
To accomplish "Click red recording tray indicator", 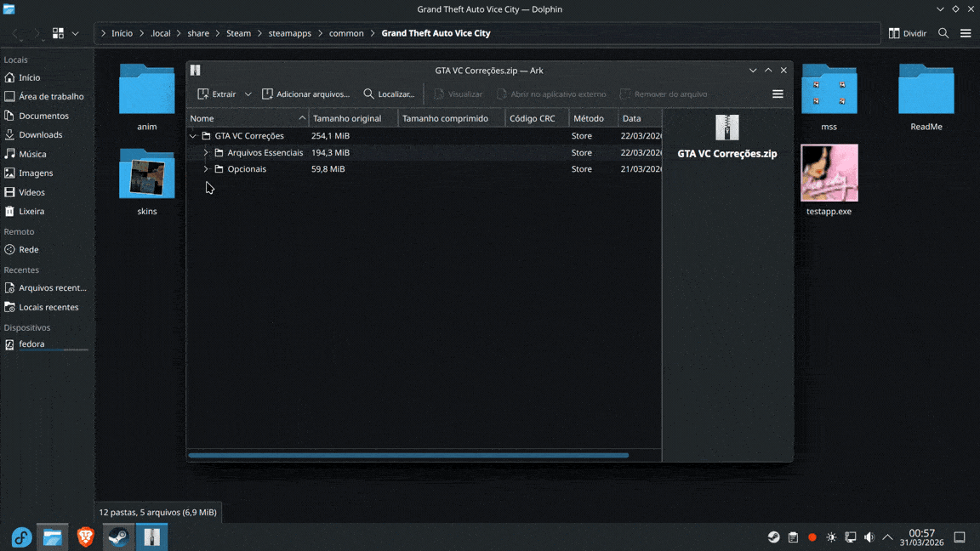I will pyautogui.click(x=812, y=537).
